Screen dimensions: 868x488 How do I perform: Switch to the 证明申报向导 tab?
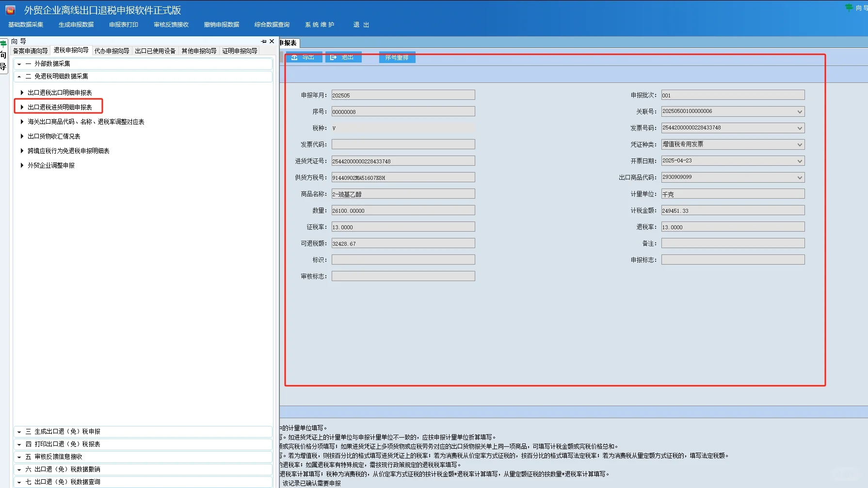click(240, 51)
